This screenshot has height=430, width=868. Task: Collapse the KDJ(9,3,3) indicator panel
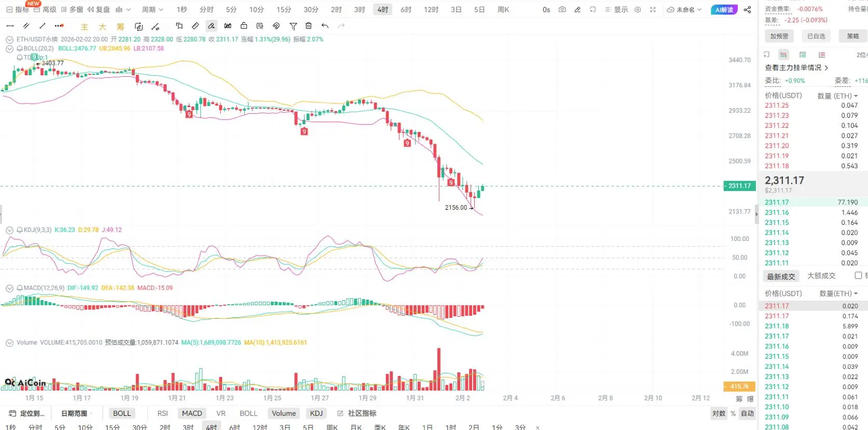coord(9,230)
